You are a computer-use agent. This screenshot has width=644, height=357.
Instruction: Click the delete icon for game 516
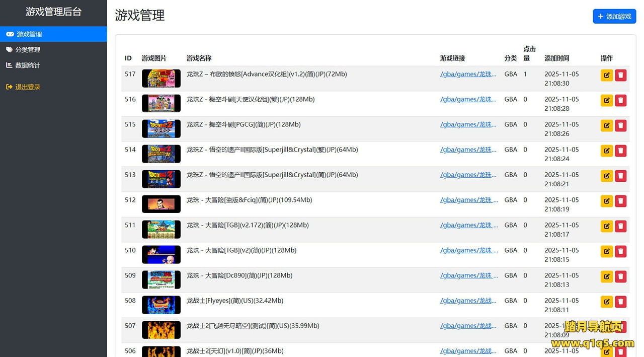coord(620,101)
